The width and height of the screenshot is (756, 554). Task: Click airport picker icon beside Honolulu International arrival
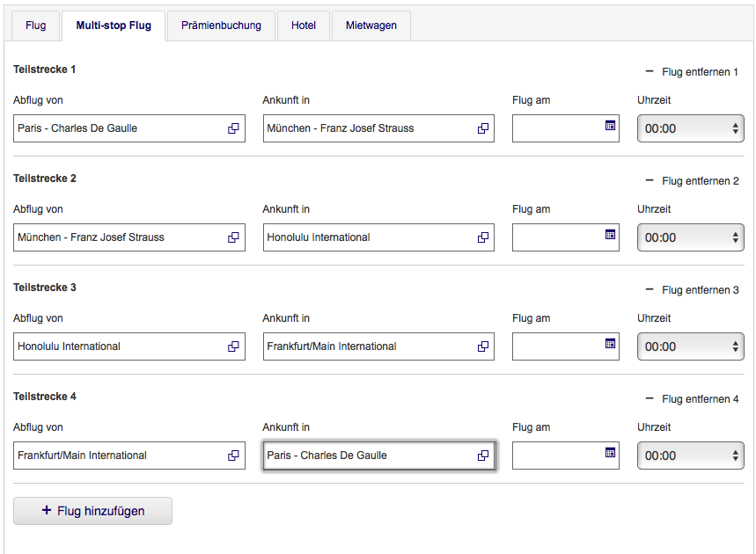point(482,237)
